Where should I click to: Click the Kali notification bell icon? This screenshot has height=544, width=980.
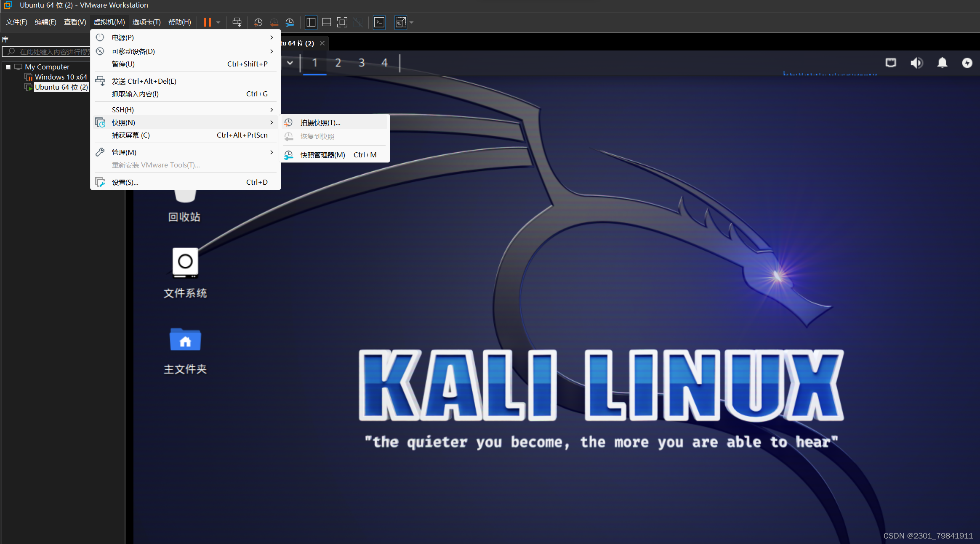click(x=942, y=63)
